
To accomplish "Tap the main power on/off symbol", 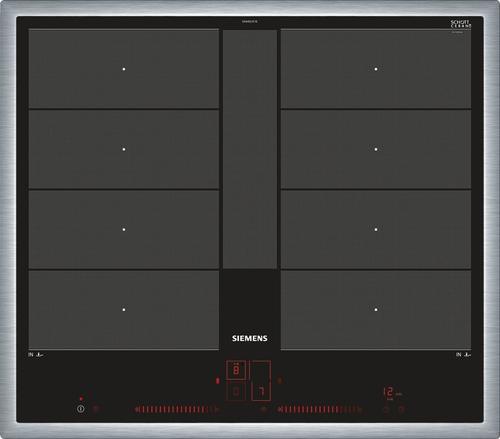I will pos(81,408).
